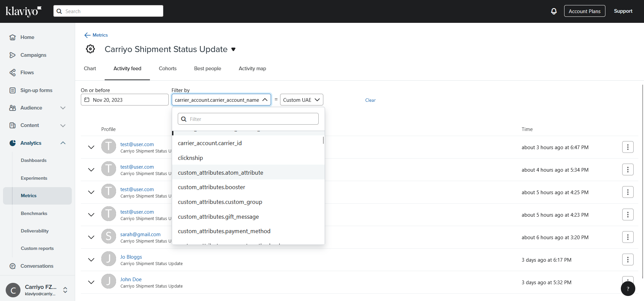Click the Content sidebar icon
644x301 pixels.
point(12,125)
